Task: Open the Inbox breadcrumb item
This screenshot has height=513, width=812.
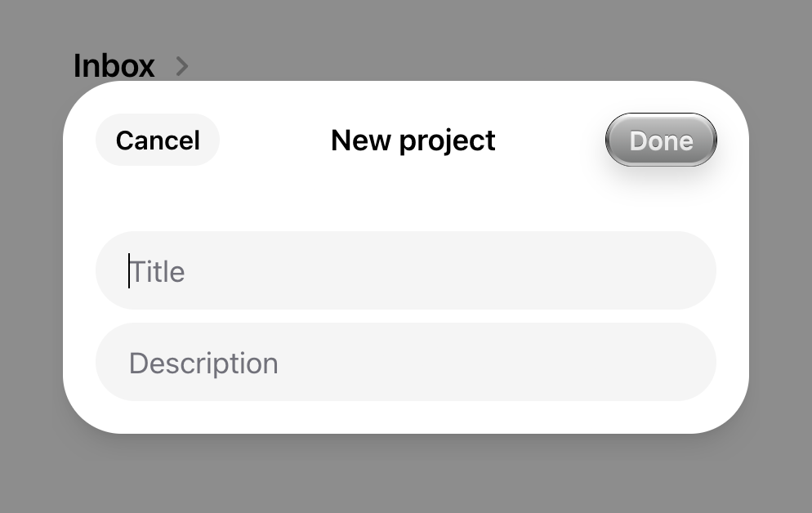Action: coord(114,66)
